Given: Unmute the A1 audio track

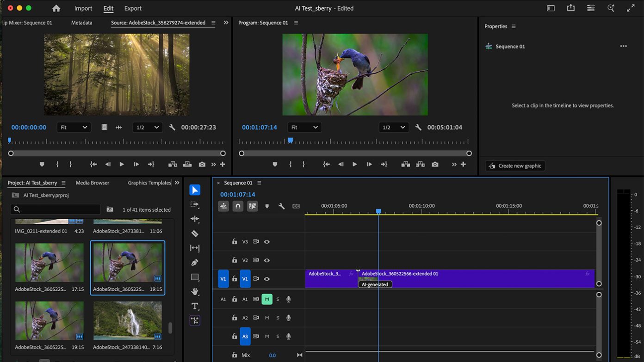Looking at the screenshot, I should pyautogui.click(x=267, y=299).
